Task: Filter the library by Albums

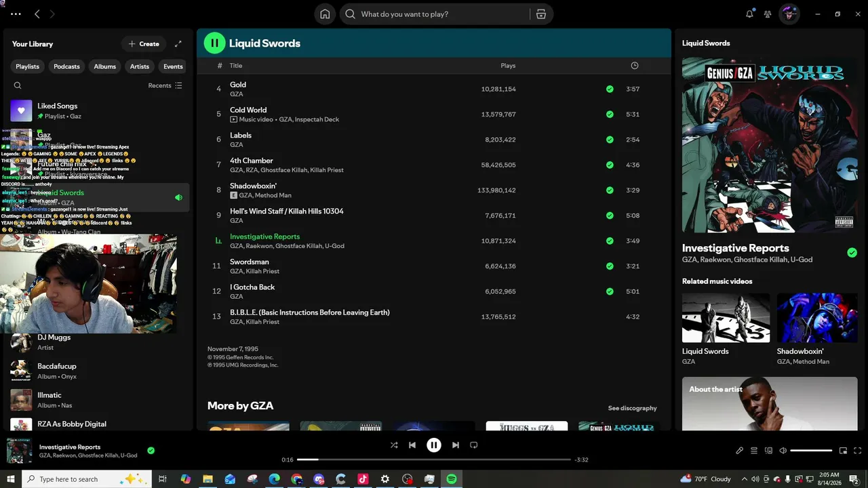Action: click(x=105, y=66)
